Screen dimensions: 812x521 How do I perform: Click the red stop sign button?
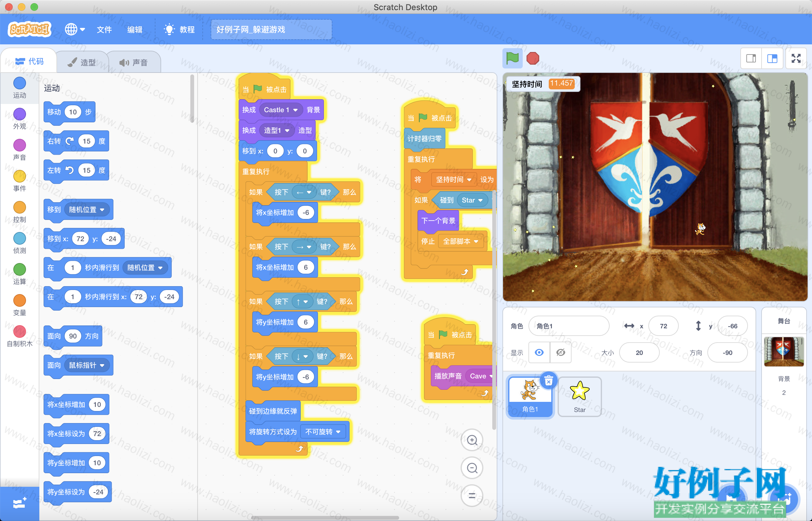click(x=533, y=58)
